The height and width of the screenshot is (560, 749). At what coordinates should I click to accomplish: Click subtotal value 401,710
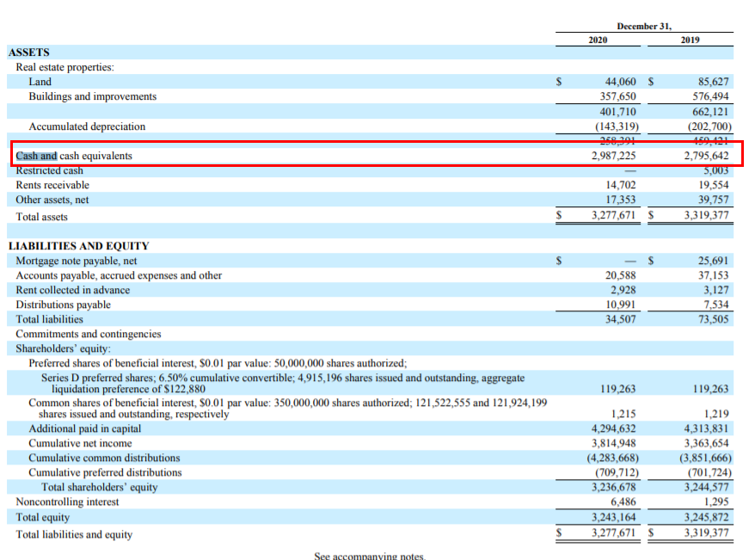coord(617,112)
